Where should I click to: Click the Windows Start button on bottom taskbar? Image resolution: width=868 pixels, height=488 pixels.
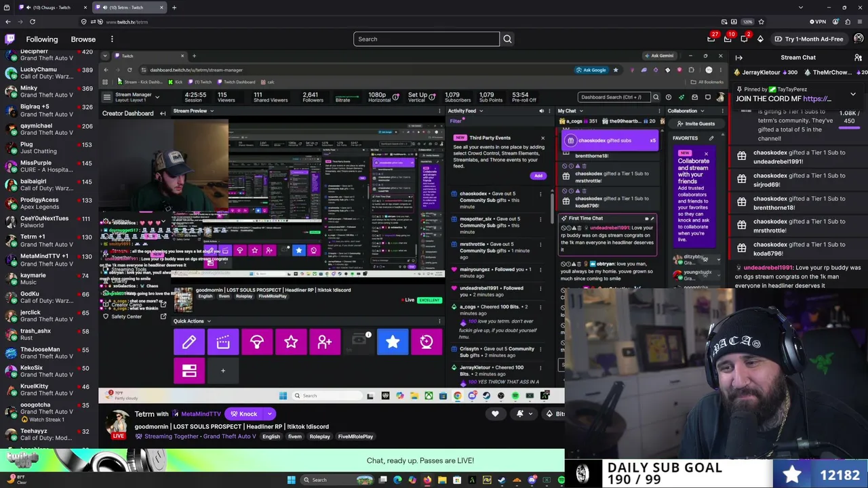click(292, 480)
